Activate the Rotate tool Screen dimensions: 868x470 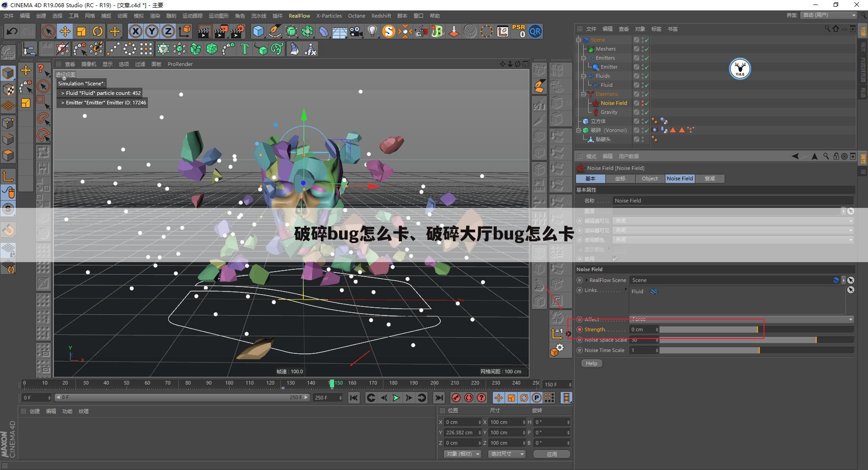click(x=98, y=31)
